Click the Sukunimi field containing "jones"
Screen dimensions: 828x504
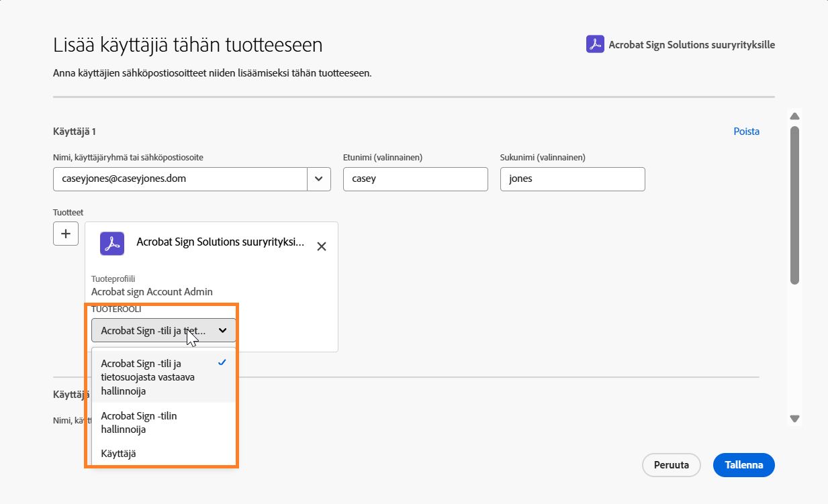coord(572,179)
